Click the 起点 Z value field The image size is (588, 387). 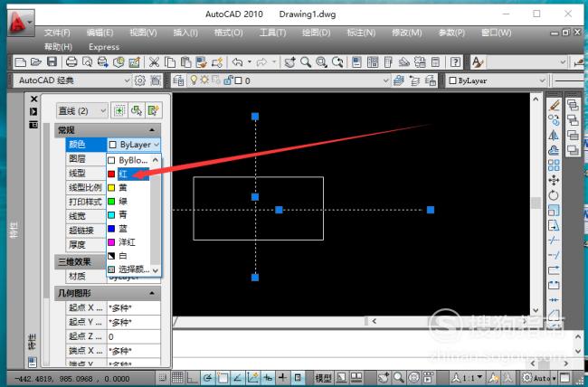[134, 336]
